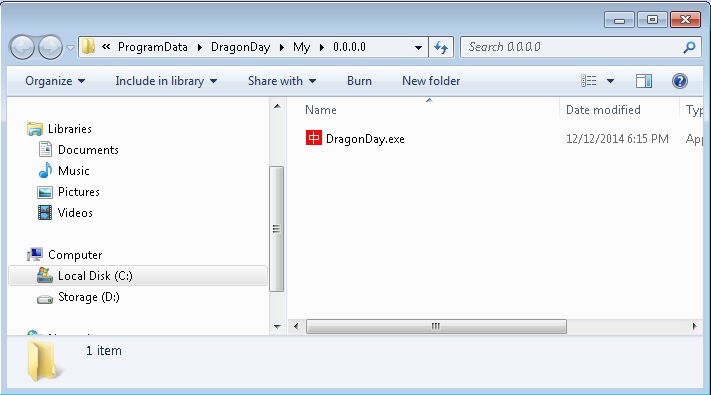
Task: Click the Music note icon
Action: [x=45, y=171]
